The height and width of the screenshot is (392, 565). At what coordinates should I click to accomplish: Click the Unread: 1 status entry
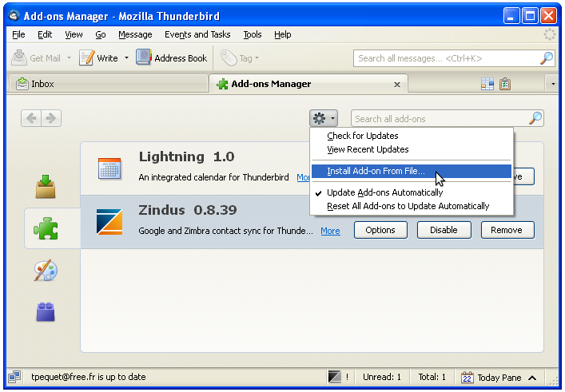pyautogui.click(x=382, y=377)
